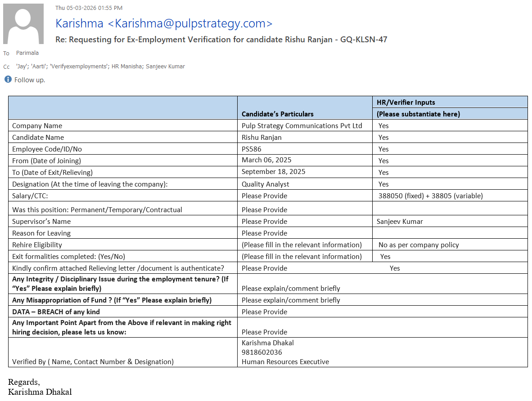
Task: Click Cc recipient 'Jay'
Action: 22,67
